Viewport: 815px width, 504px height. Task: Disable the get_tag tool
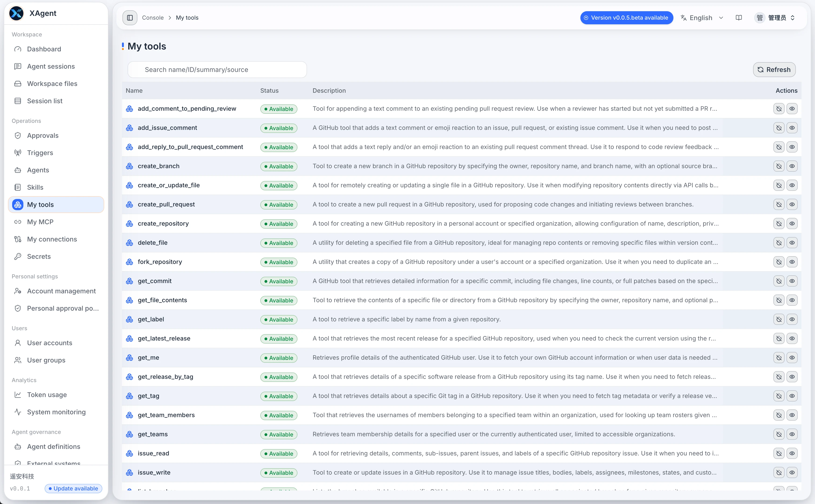779,396
